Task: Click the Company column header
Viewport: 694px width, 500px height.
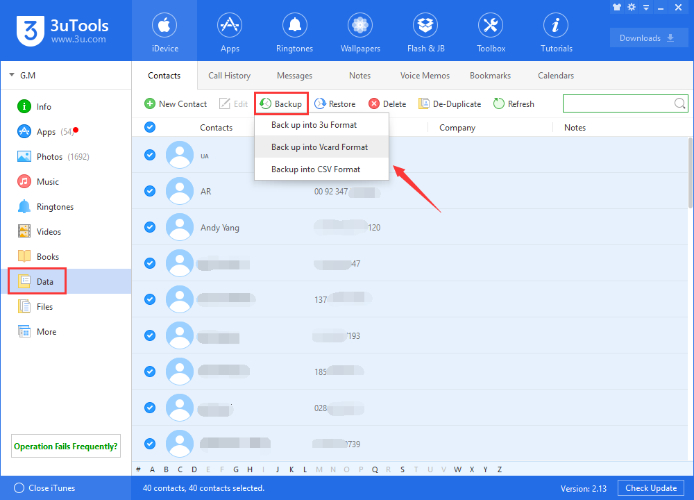Action: 457,127
